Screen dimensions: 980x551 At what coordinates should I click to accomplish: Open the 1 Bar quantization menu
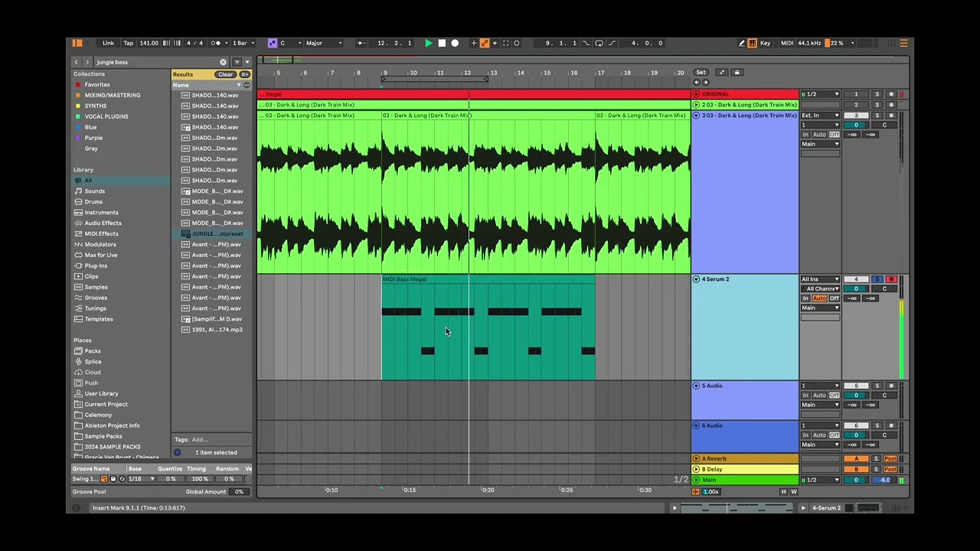(x=243, y=43)
